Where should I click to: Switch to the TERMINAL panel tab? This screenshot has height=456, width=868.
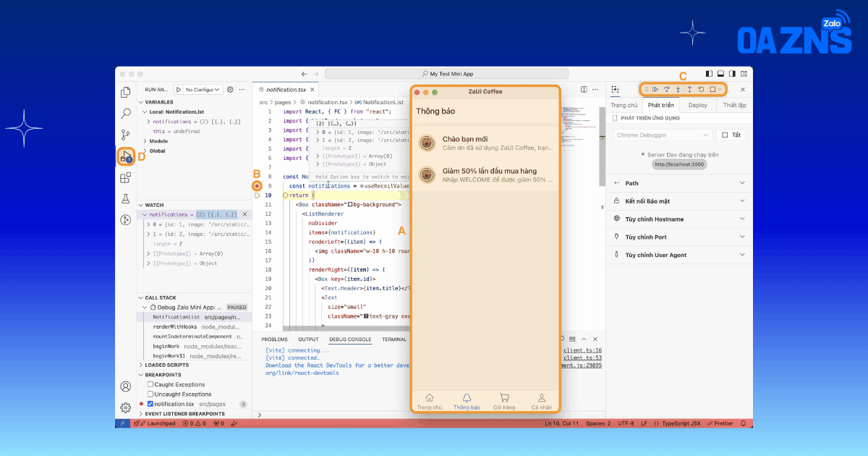pyautogui.click(x=394, y=339)
